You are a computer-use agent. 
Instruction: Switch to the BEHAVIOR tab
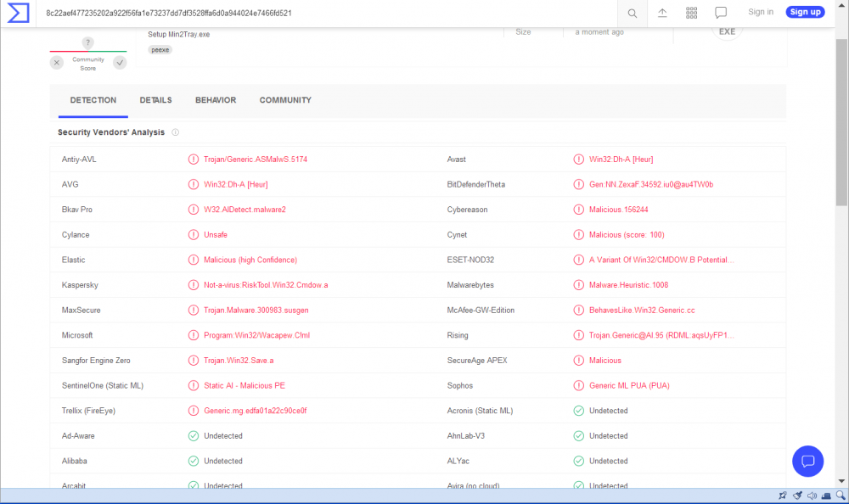pyautogui.click(x=216, y=100)
